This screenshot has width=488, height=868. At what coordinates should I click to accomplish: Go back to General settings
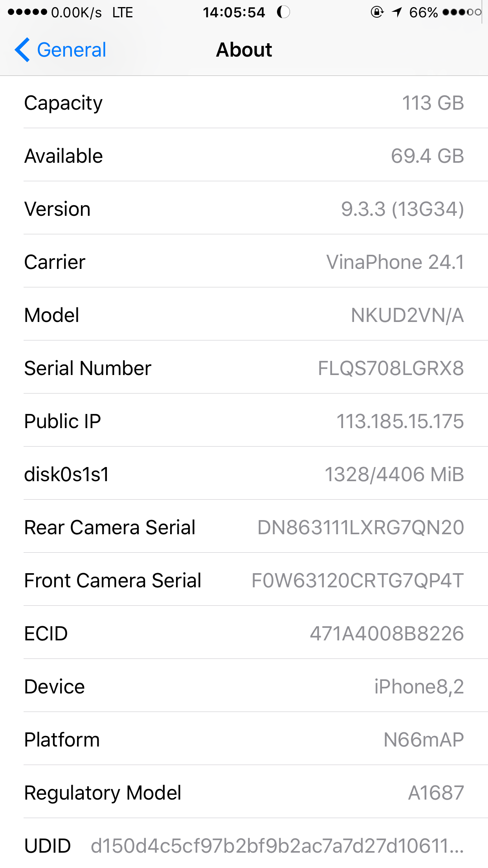pyautogui.click(x=61, y=50)
